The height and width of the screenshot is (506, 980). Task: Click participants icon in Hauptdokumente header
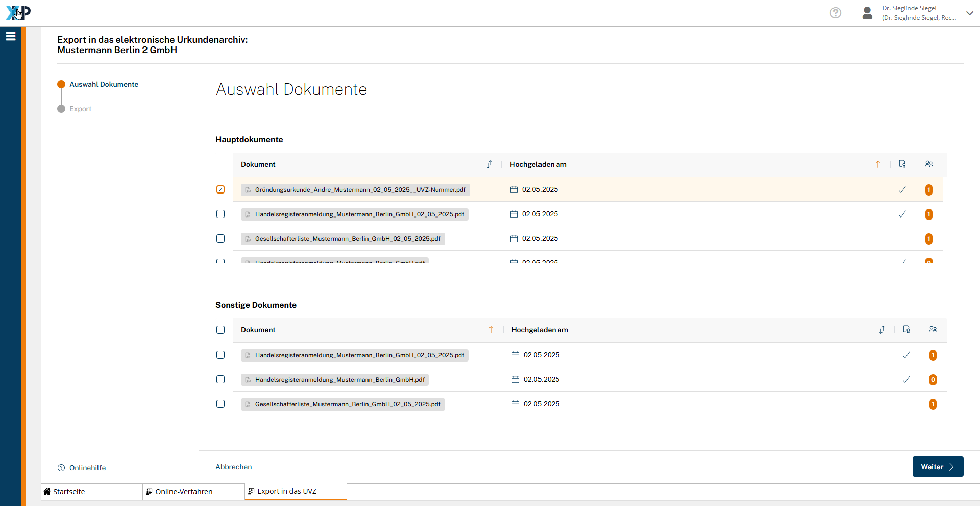coord(928,164)
